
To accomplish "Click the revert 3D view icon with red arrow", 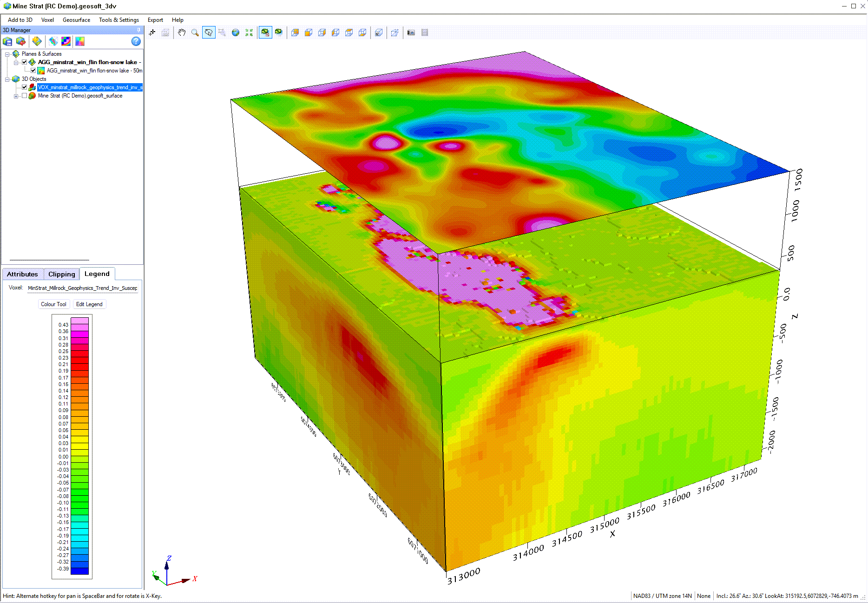I will click(x=21, y=41).
